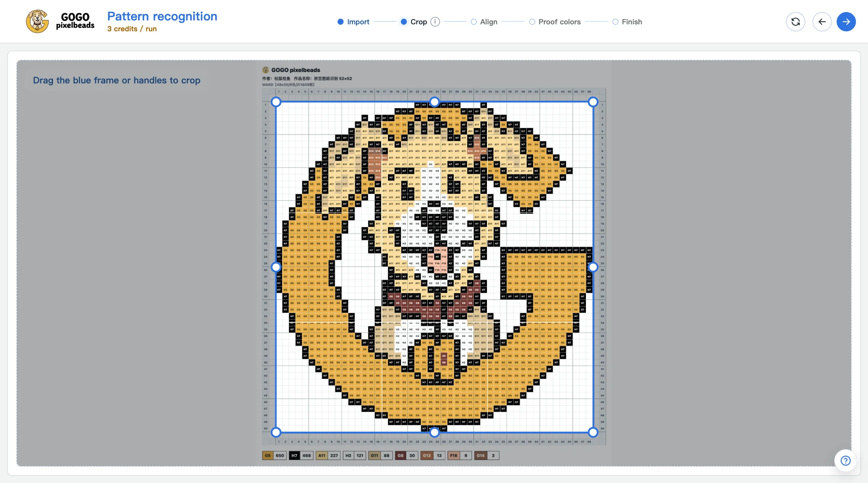This screenshot has height=483, width=868.
Task: Click the bottom-center crop frame handle
Action: click(x=434, y=432)
